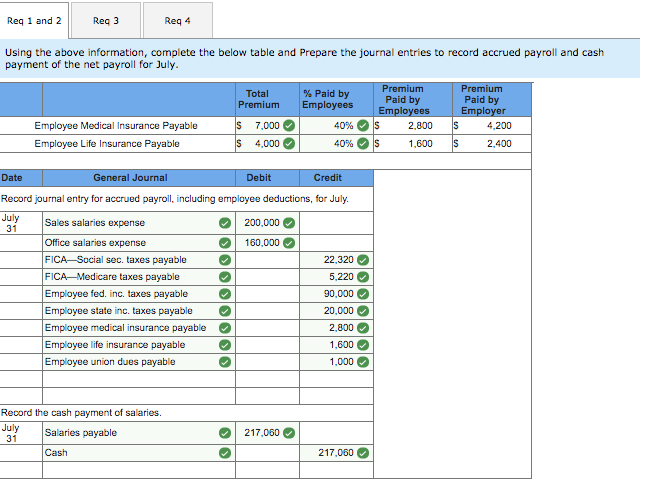This screenshot has width=656, height=487.
Task: Click check icon for Employee life insurance payable journal row
Action: (225, 345)
